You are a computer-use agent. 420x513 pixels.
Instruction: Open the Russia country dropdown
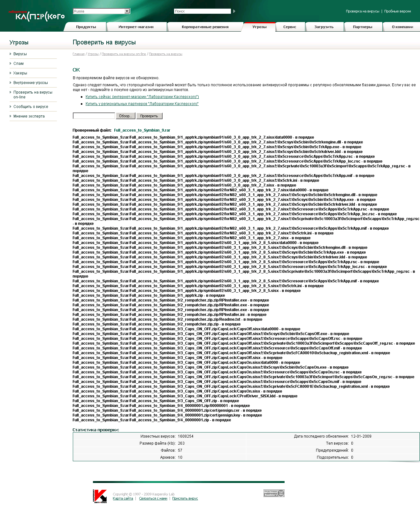[102, 11]
